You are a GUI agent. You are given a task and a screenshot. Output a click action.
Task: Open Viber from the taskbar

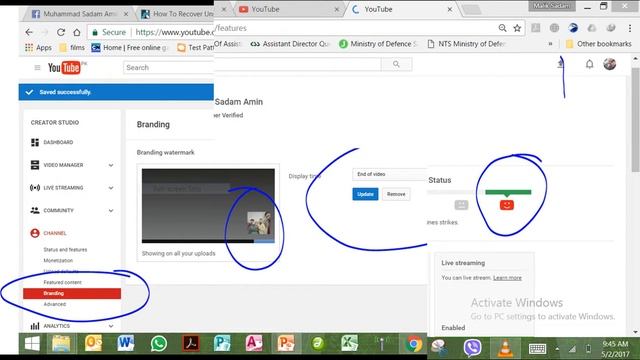point(472,348)
